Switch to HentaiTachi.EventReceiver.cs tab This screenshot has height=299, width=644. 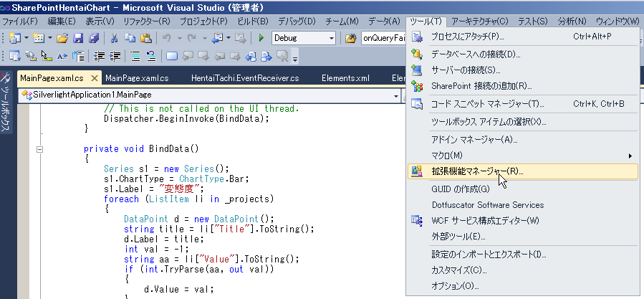(245, 78)
